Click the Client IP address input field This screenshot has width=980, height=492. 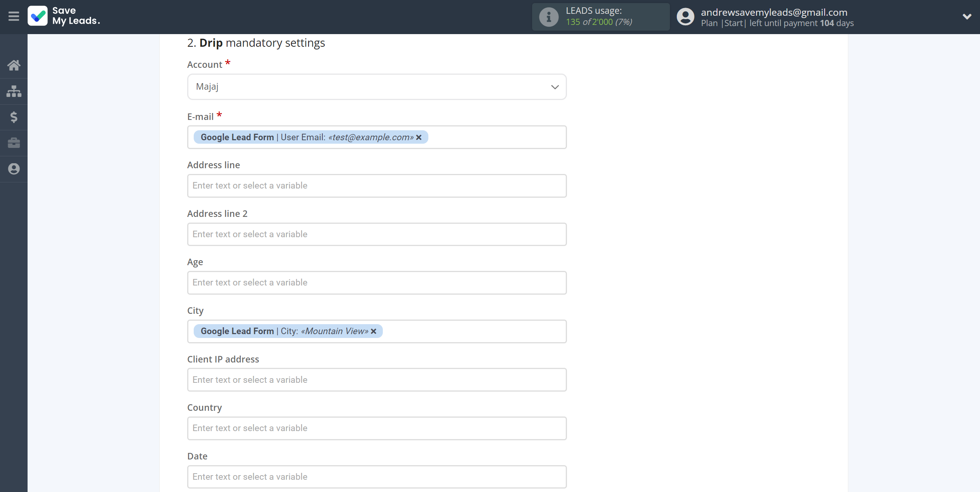point(377,380)
